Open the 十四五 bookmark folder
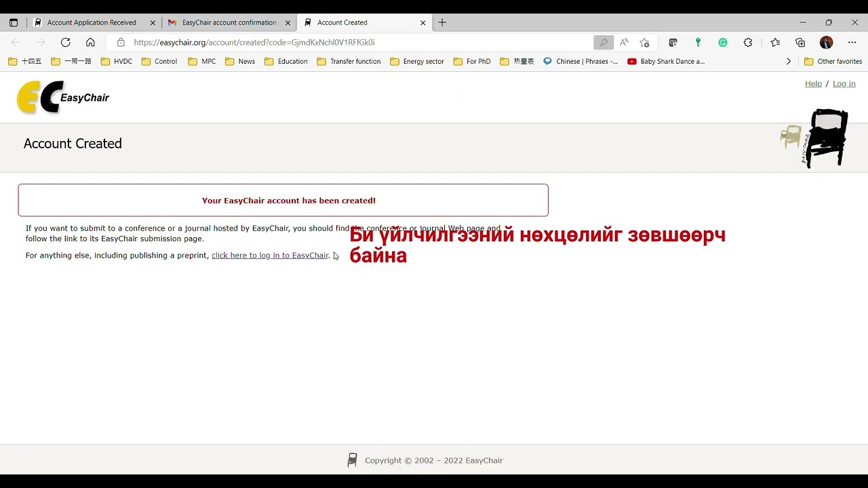Screen dimensions: 868x488 point(25,61)
